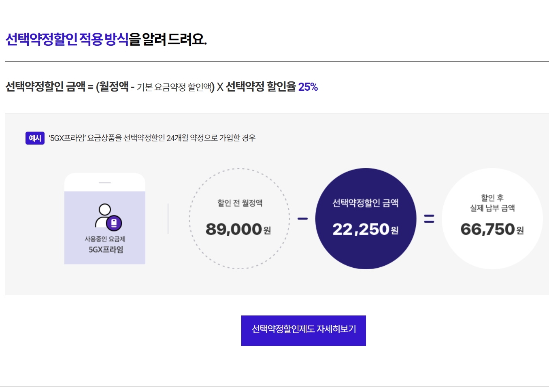The width and height of the screenshot is (549, 392).
Task: Click the 66,750원 final amount
Action: click(492, 230)
